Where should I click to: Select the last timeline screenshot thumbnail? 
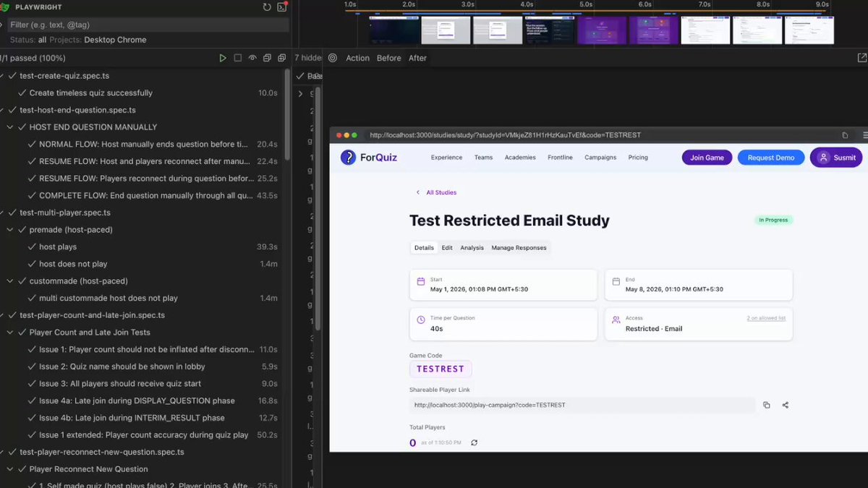click(809, 30)
